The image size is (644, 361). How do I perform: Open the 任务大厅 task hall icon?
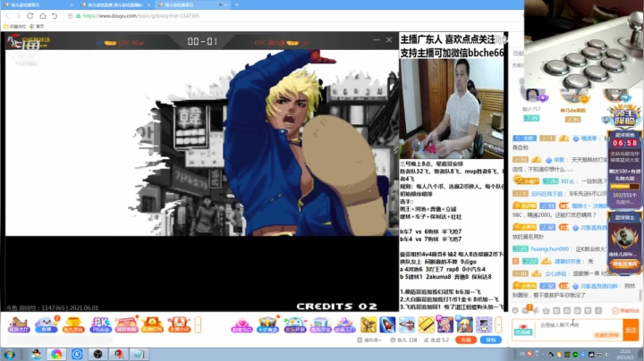coord(19,325)
